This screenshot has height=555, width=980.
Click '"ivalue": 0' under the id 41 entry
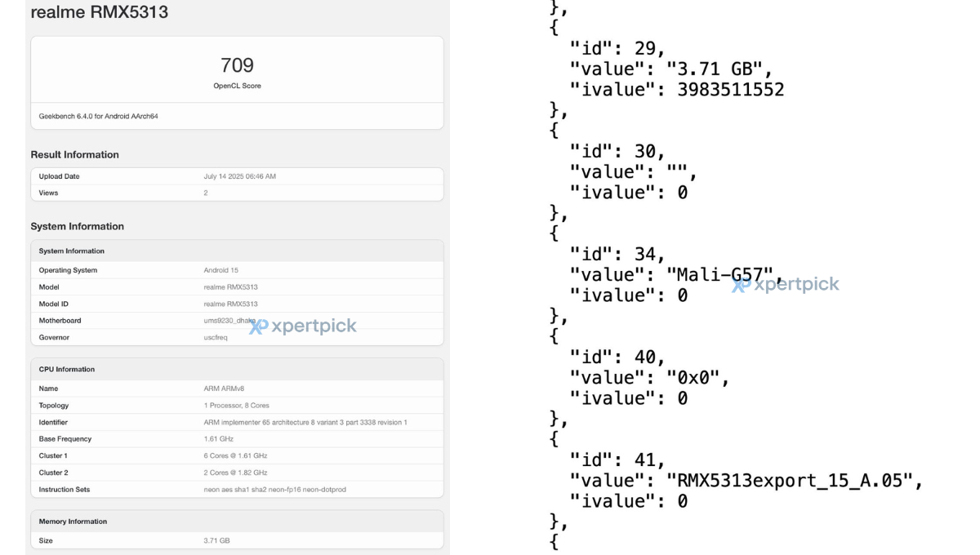tap(629, 500)
